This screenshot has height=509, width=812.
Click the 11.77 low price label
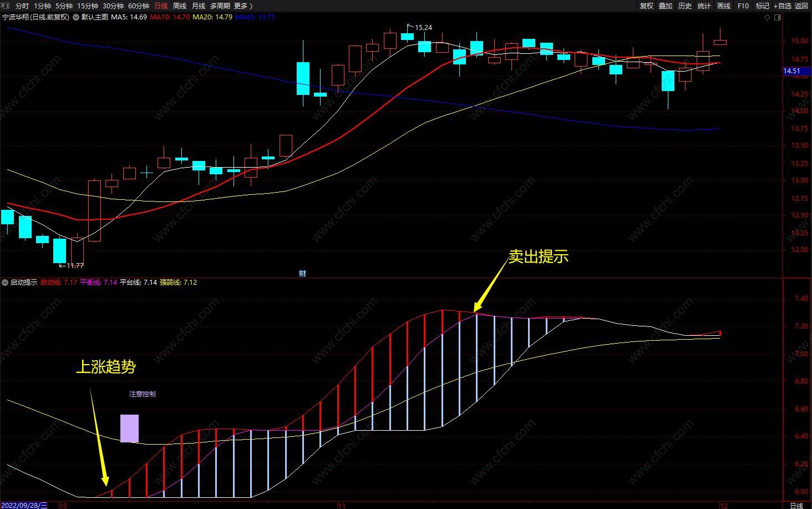point(75,266)
